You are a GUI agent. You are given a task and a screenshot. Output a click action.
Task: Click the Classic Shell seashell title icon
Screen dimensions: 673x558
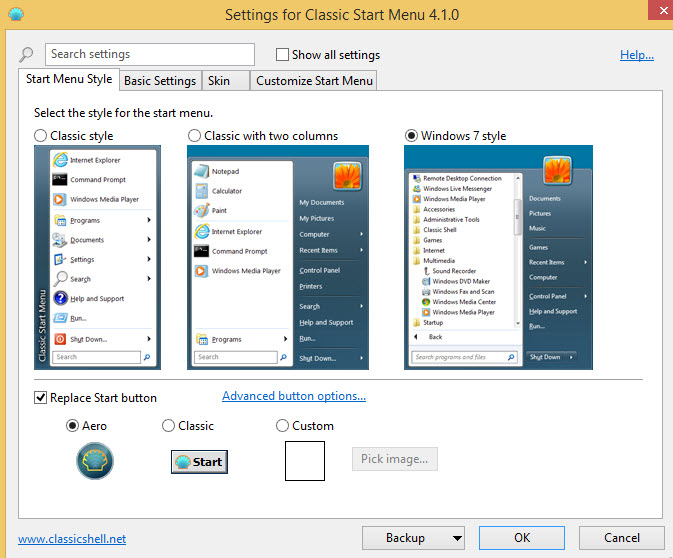point(16,15)
